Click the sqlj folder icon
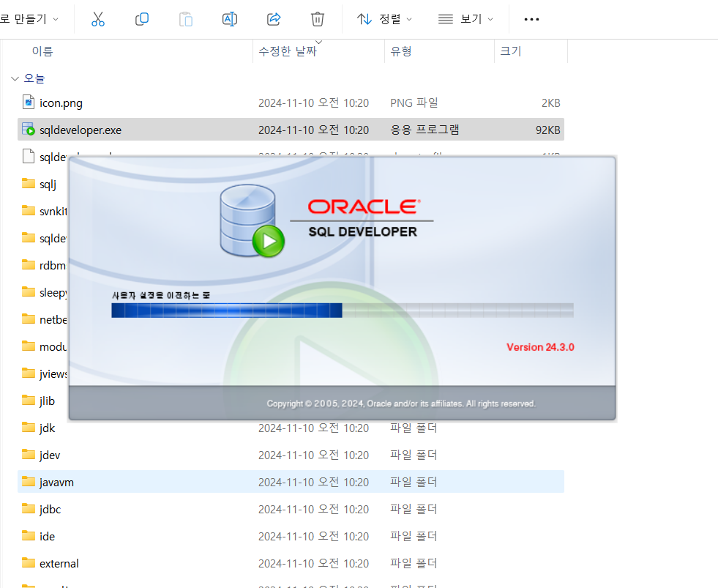Screen dimensions: 718x588 [29, 184]
